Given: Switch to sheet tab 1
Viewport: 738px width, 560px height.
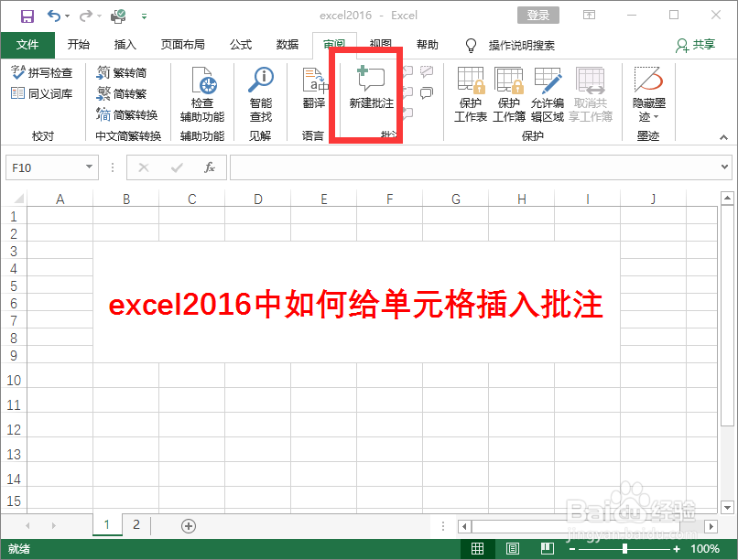Looking at the screenshot, I should pyautogui.click(x=107, y=524).
